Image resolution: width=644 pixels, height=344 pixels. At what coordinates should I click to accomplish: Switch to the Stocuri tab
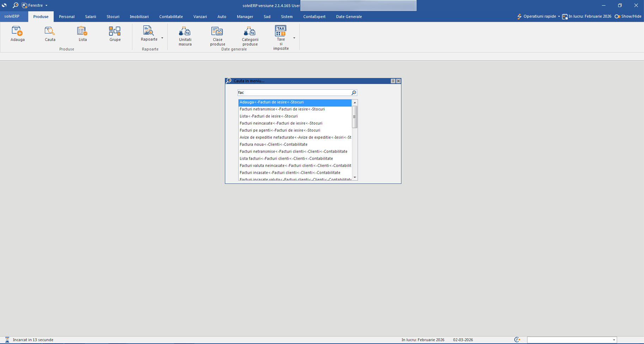(x=113, y=17)
